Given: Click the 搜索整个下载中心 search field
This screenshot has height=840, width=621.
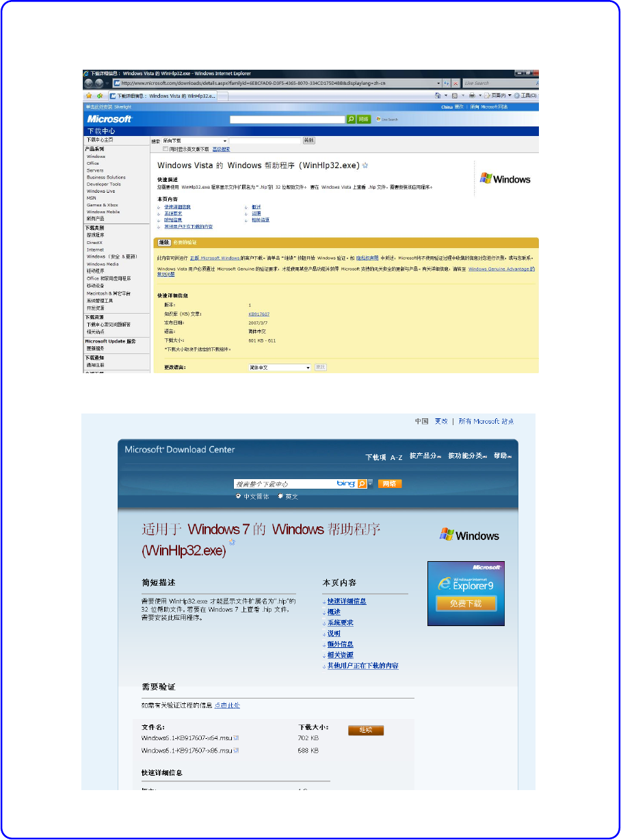Looking at the screenshot, I should [x=285, y=484].
